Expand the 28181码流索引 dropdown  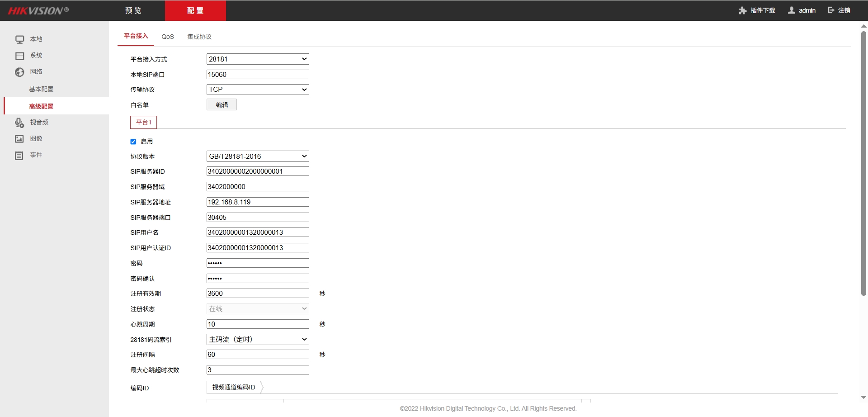click(258, 340)
